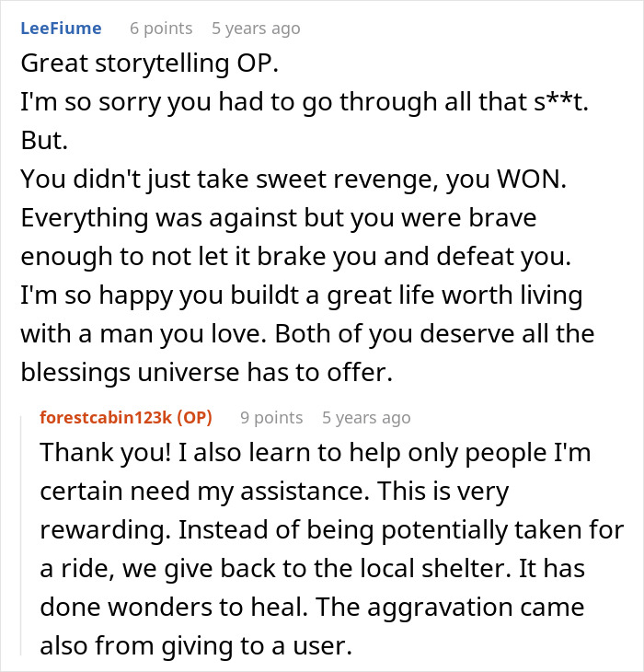This screenshot has height=672, width=644.
Task: Click the OP reply's "5 years ago" timestamp
Action: 366,417
